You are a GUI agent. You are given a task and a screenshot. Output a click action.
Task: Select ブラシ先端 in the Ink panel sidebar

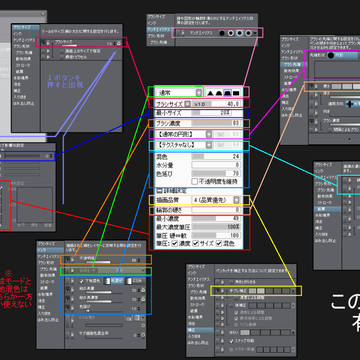pyautogui.click(x=48, y=269)
